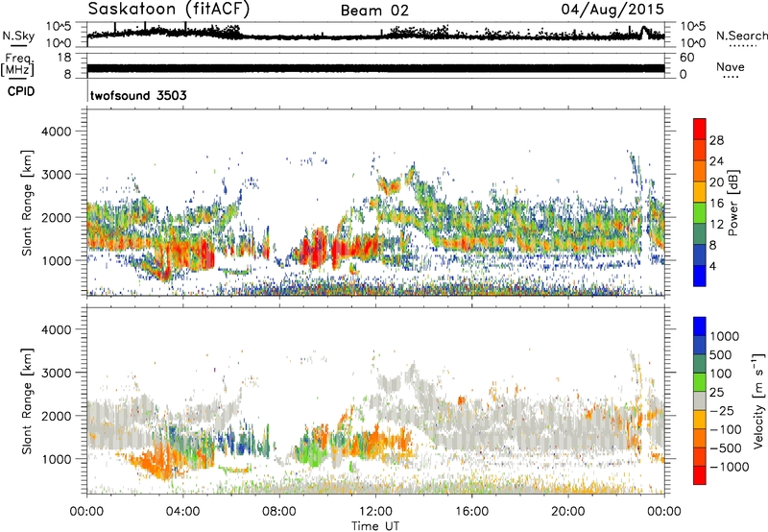Click the Velocity [m s⁻¹] colorbar title
This screenshot has height=532, width=768.
758,400
